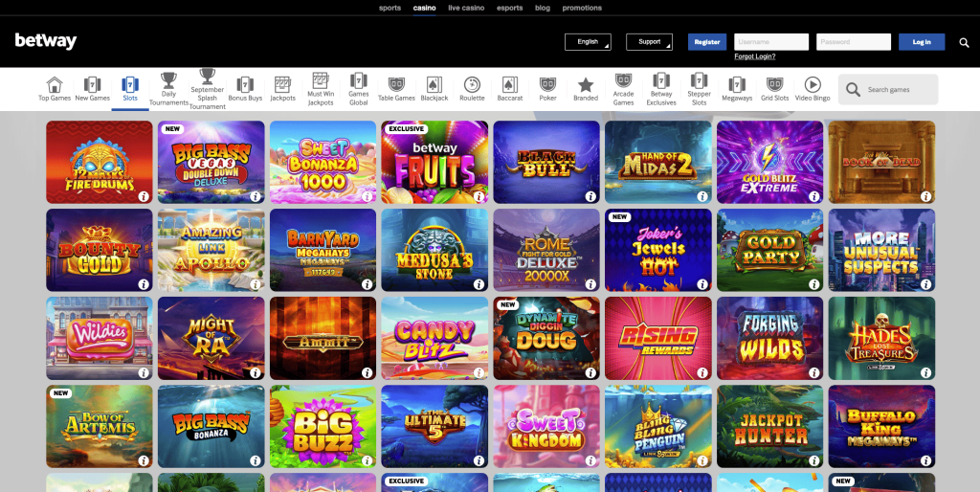Click the betway logo
This screenshot has height=492, width=980.
point(46,41)
